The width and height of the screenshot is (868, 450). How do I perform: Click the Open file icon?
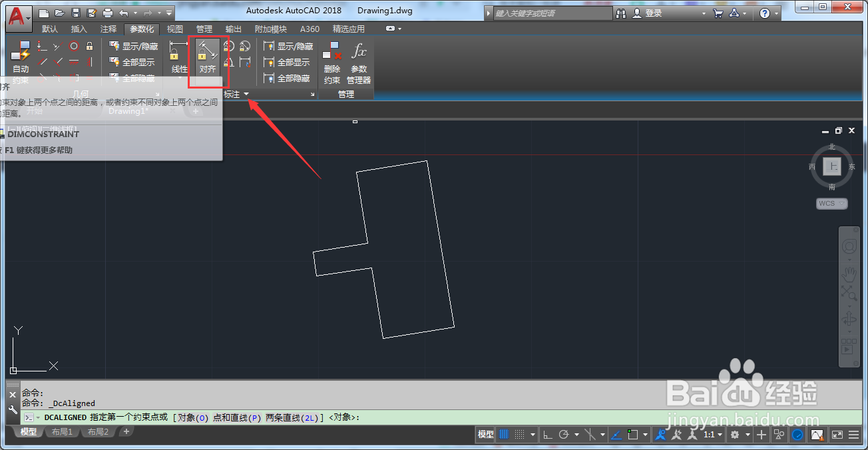click(60, 13)
